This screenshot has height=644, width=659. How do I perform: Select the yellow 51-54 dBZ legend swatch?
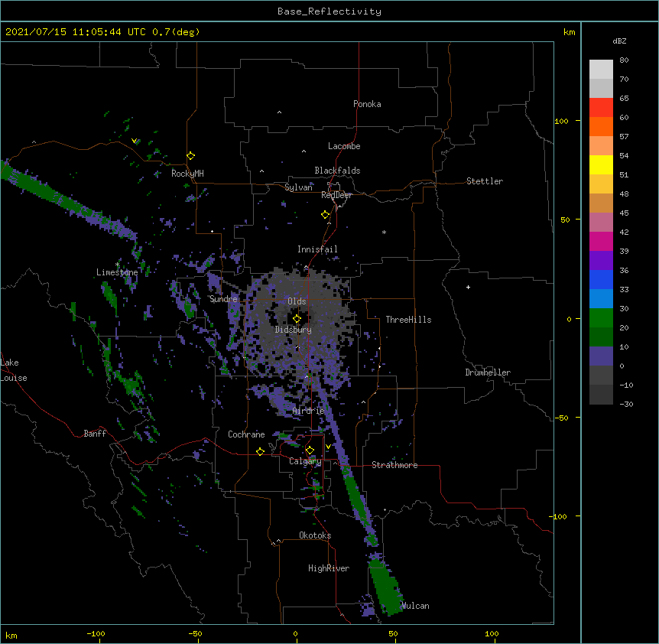pos(601,164)
